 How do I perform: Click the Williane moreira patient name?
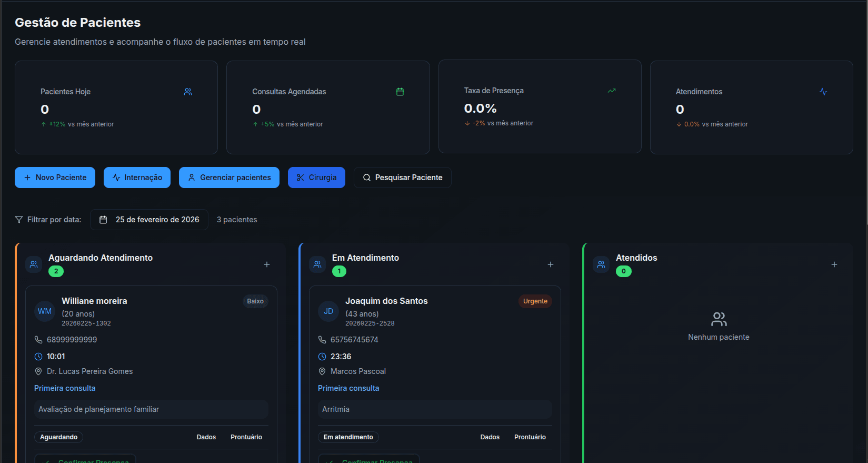click(x=94, y=301)
